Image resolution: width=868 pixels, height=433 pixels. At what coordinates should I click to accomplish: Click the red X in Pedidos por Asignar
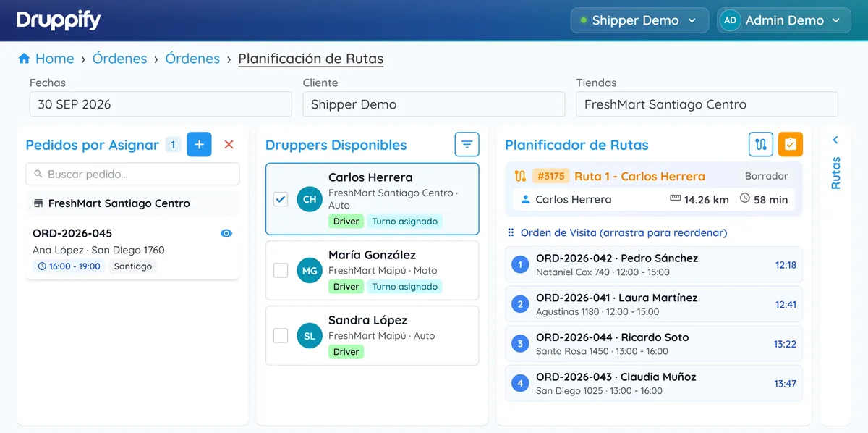click(x=229, y=145)
